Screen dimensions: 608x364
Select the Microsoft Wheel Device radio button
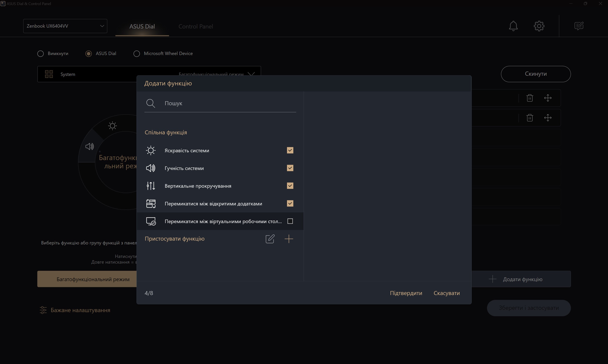pyautogui.click(x=136, y=54)
